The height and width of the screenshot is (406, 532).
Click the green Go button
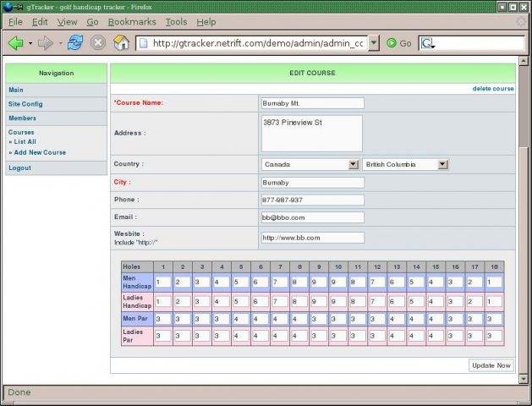399,43
